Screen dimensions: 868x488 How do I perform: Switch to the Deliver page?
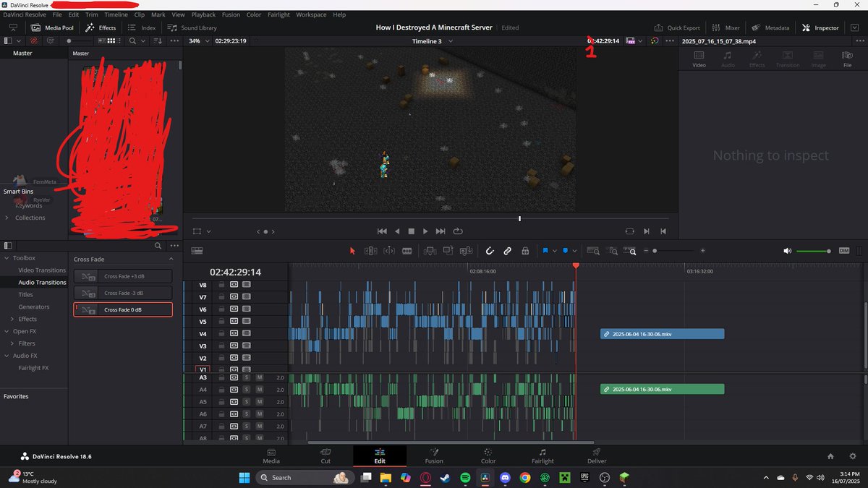(597, 455)
